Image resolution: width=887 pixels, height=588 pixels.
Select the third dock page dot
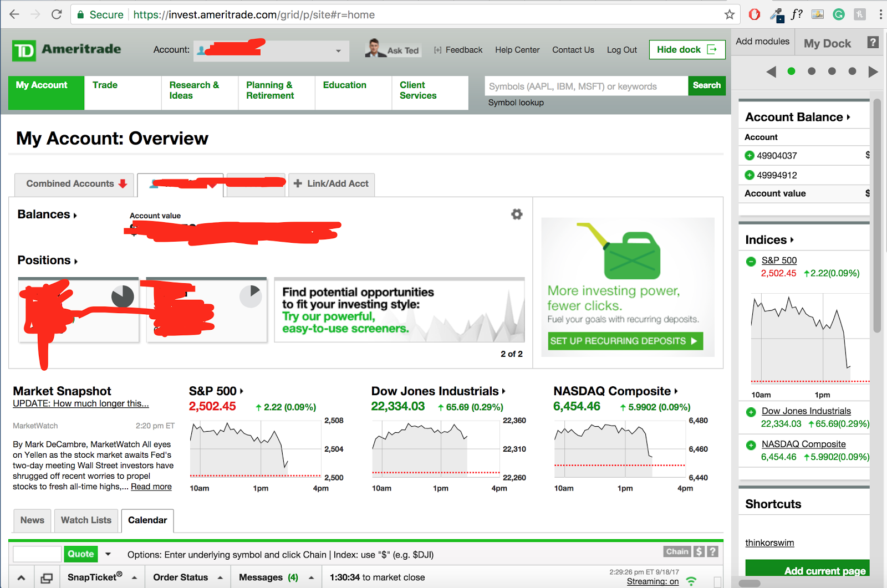pyautogui.click(x=832, y=71)
